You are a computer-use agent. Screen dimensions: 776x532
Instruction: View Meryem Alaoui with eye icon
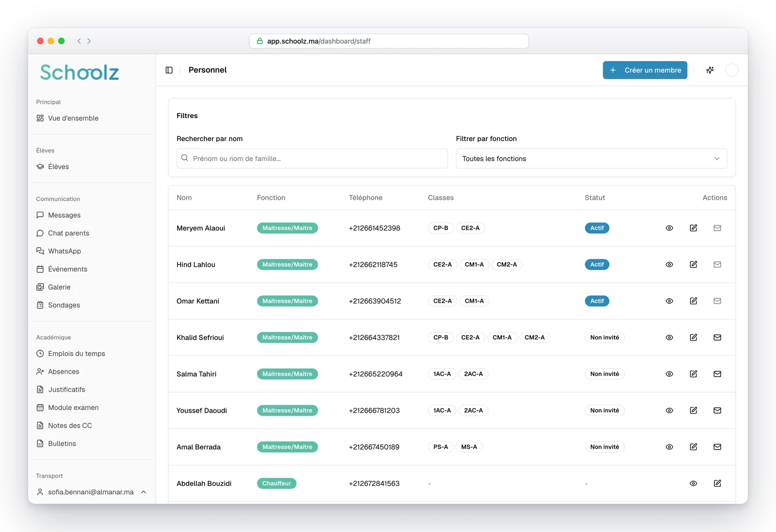669,228
